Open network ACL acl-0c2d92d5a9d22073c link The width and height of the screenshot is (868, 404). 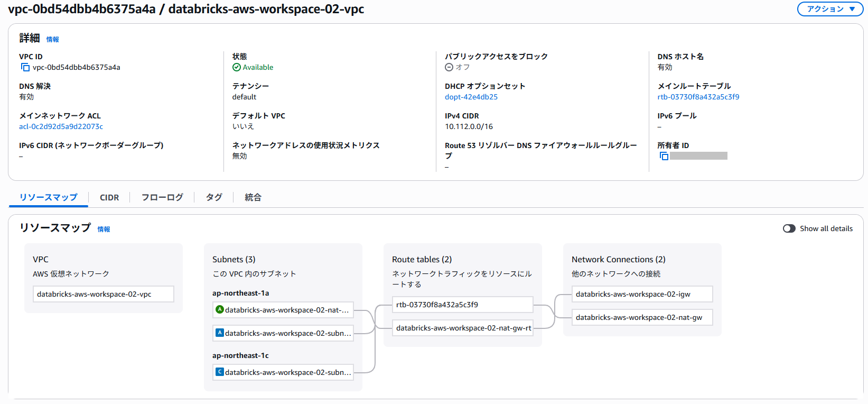(x=61, y=126)
